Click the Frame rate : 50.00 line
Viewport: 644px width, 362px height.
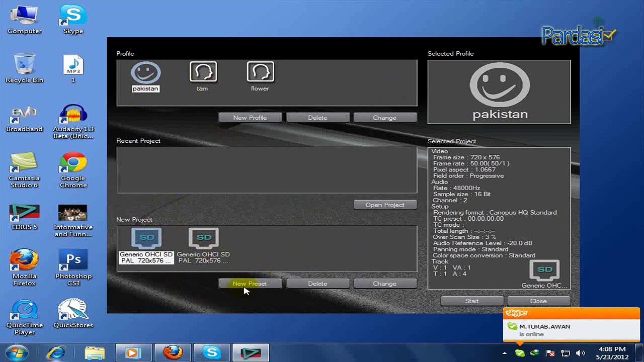tap(471, 163)
